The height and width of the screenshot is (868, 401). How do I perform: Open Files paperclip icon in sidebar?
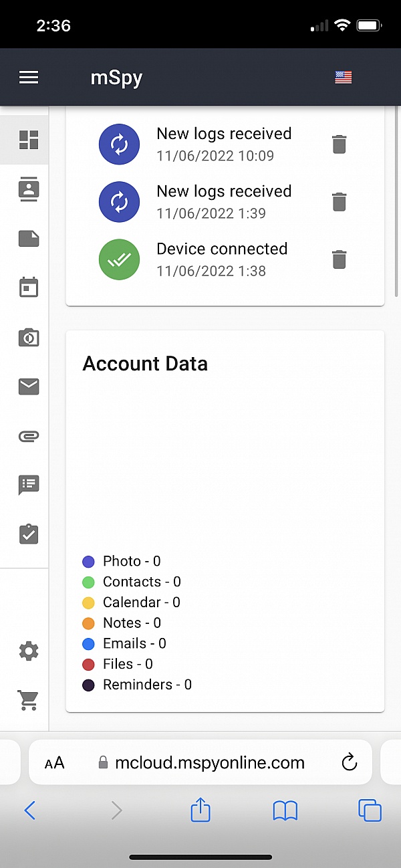point(29,436)
